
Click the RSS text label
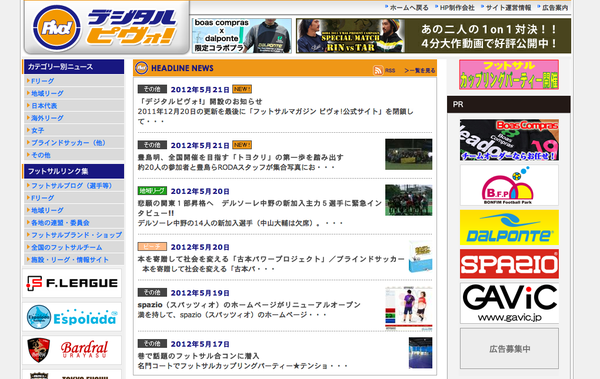pyautogui.click(x=390, y=70)
